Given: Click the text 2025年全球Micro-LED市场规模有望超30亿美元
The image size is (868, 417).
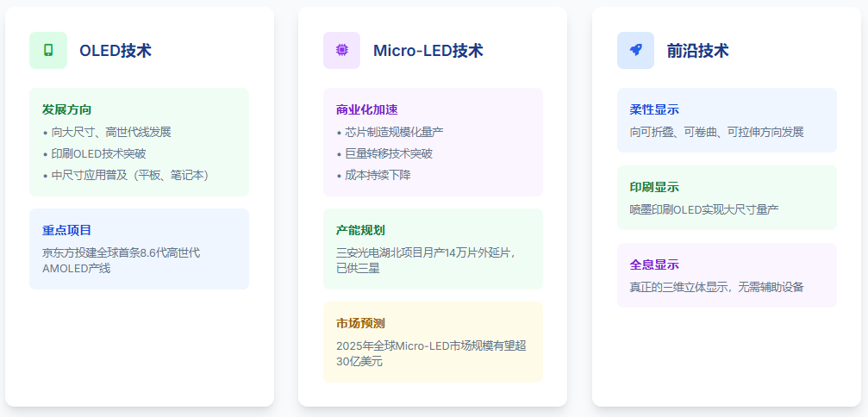Looking at the screenshot, I should pyautogui.click(x=431, y=354).
